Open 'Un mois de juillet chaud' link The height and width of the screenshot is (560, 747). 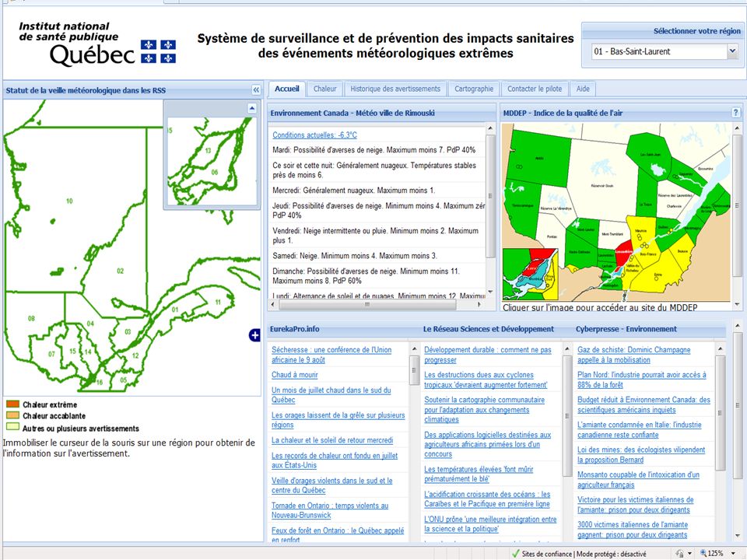(331, 395)
